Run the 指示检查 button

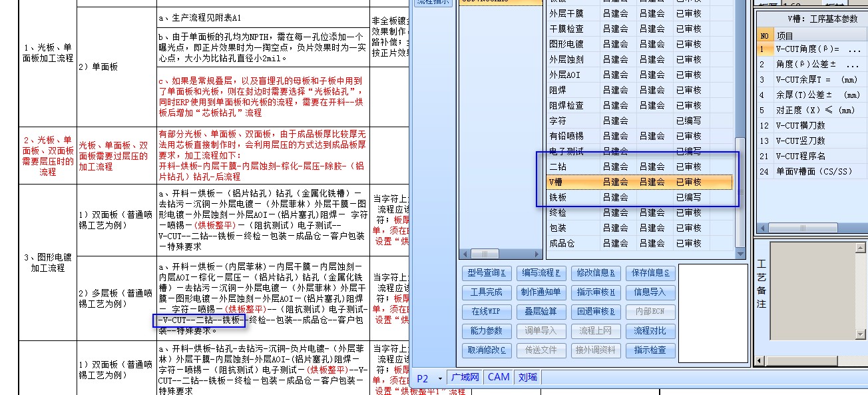(651, 350)
